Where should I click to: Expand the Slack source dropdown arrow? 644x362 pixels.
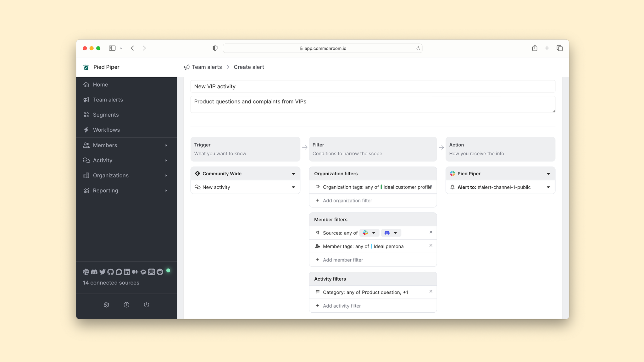pos(374,233)
